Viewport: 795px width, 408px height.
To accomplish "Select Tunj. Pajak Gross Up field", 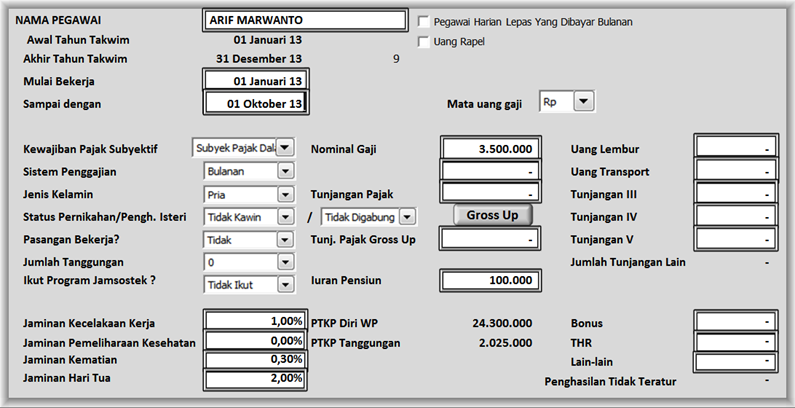I will click(x=490, y=239).
